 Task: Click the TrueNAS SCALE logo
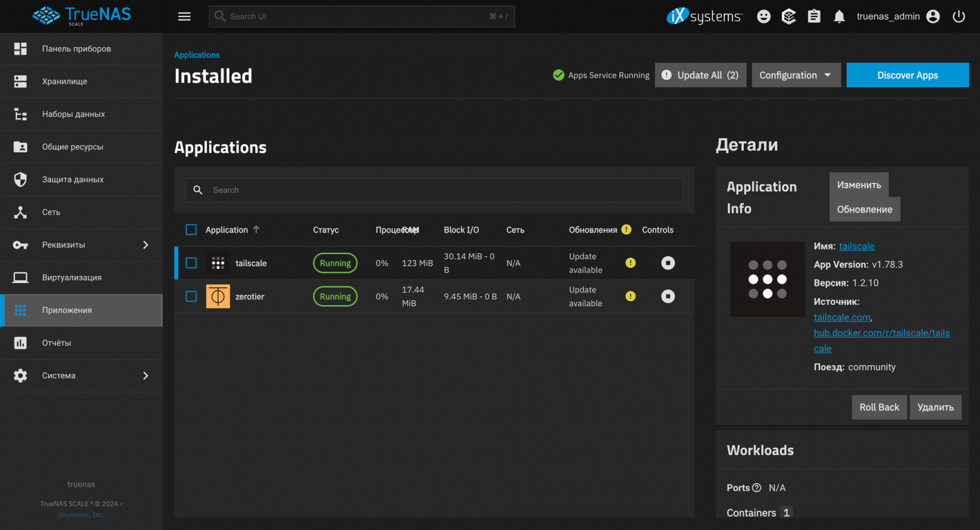82,16
